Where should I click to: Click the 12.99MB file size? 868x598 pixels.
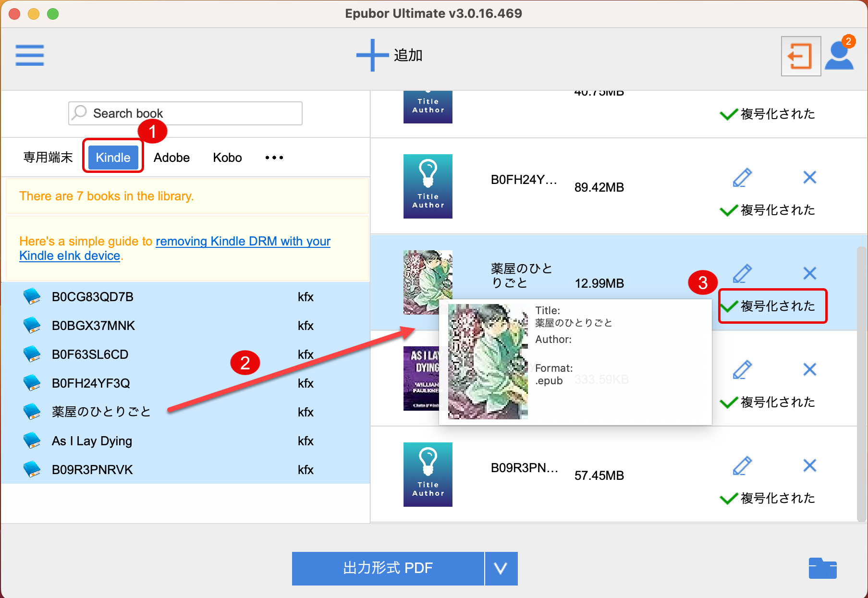[599, 283]
